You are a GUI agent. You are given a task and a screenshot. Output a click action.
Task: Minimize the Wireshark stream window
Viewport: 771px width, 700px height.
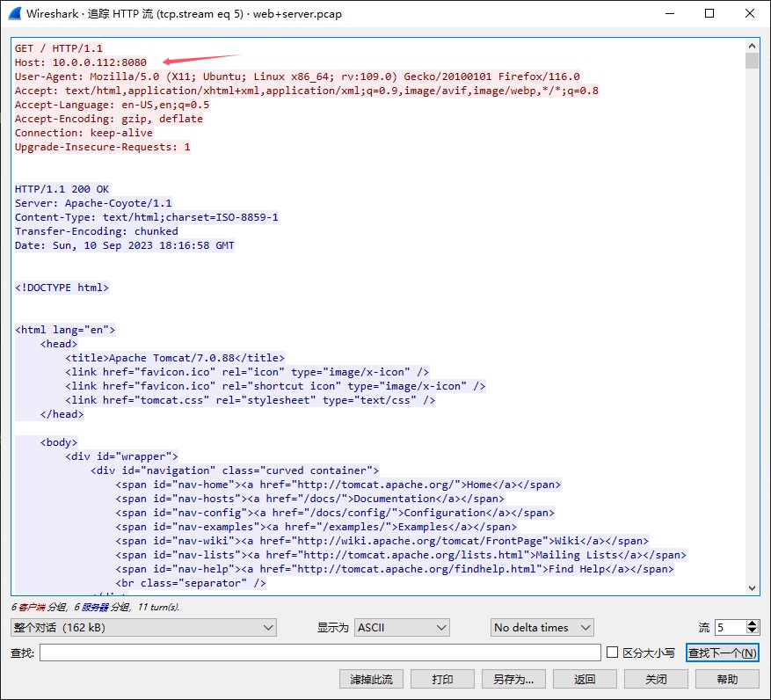pos(670,13)
